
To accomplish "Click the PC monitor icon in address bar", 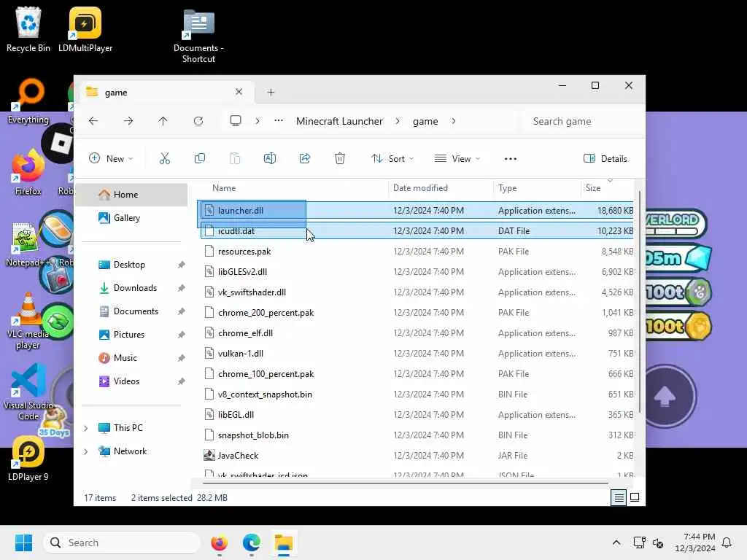I will click(x=236, y=121).
